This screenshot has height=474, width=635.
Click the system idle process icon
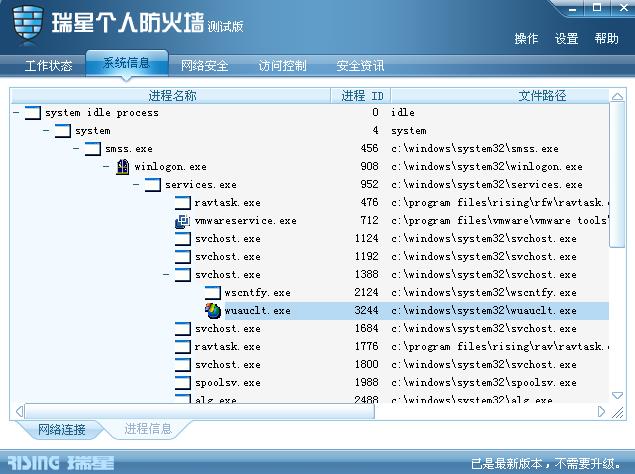pyautogui.click(x=33, y=113)
